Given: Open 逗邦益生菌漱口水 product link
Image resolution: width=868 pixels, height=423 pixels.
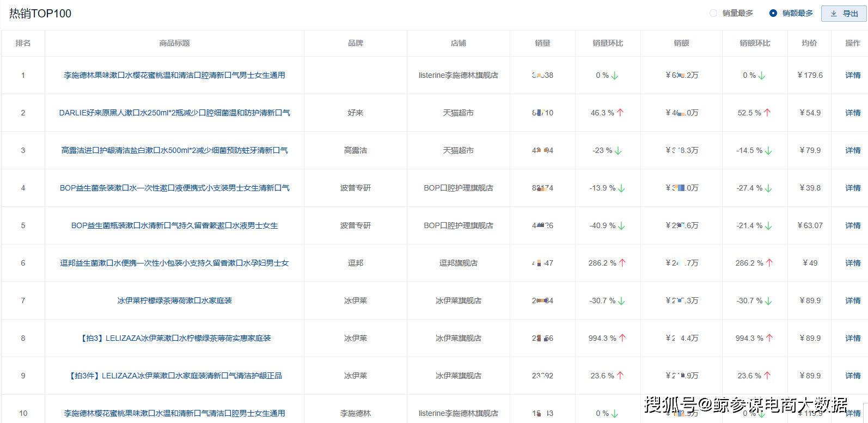Looking at the screenshot, I should coord(174,263).
